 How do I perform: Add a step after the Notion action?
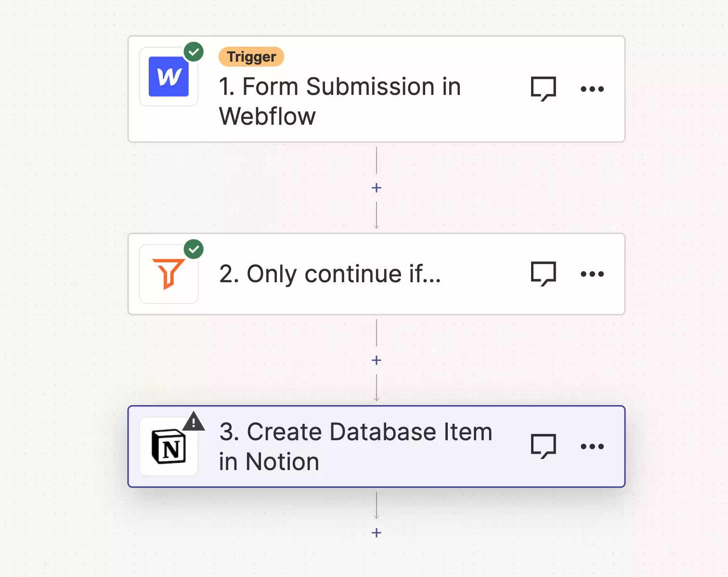[x=376, y=532]
